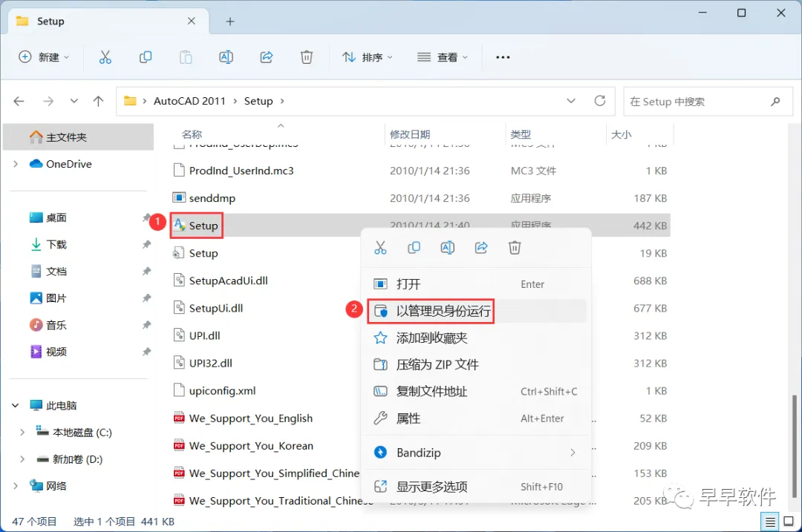This screenshot has height=532, width=802.
Task: Click the Rename icon in the context menu
Action: 448,248
